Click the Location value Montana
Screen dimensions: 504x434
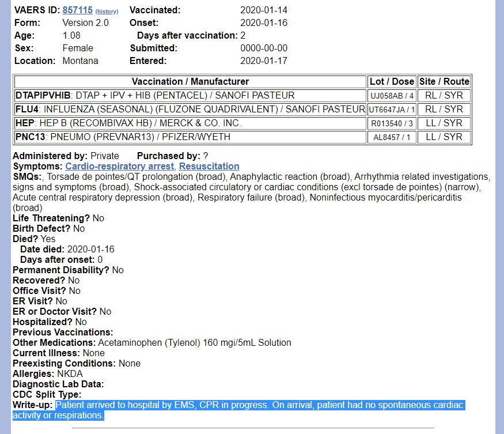click(x=81, y=61)
